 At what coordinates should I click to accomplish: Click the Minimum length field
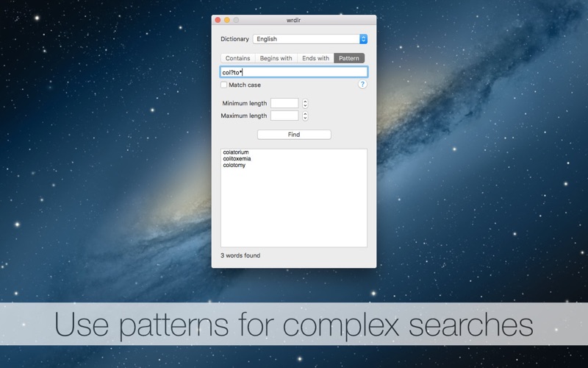tap(284, 103)
